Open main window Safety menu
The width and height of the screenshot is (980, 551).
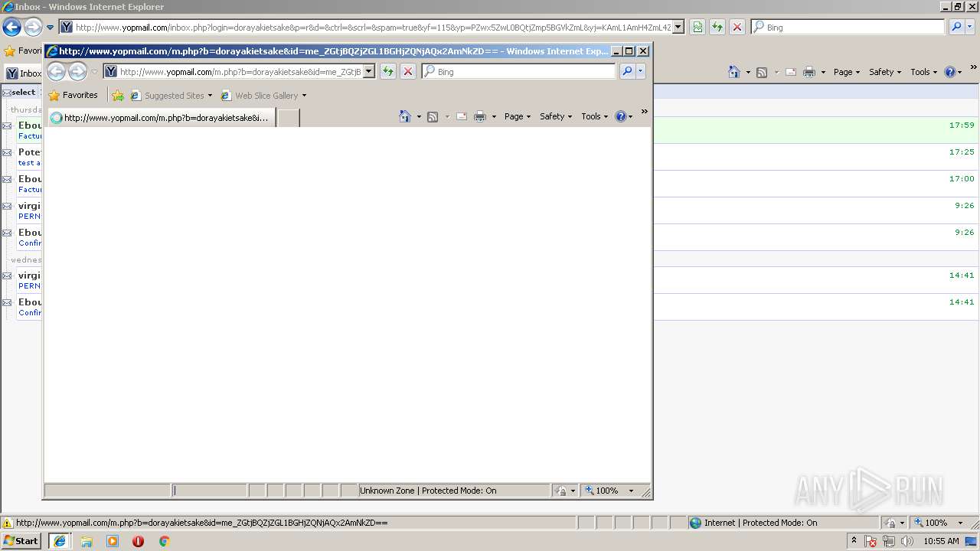click(885, 72)
